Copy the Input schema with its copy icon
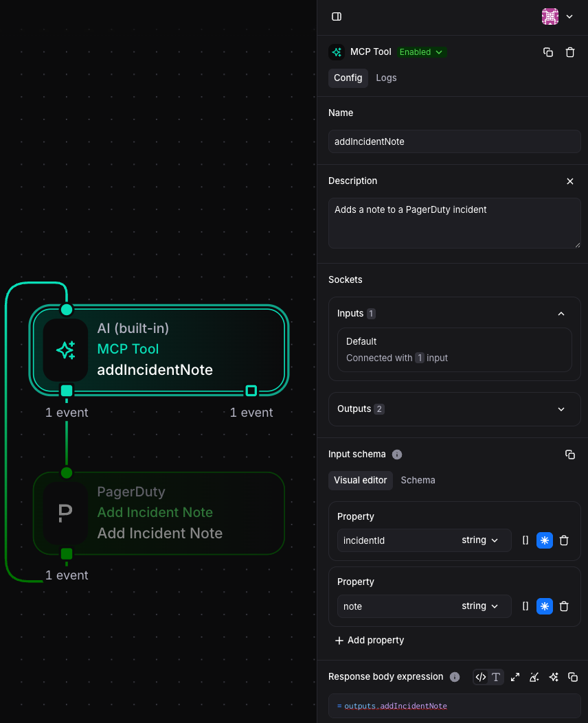This screenshot has width=588, height=723. click(x=569, y=455)
